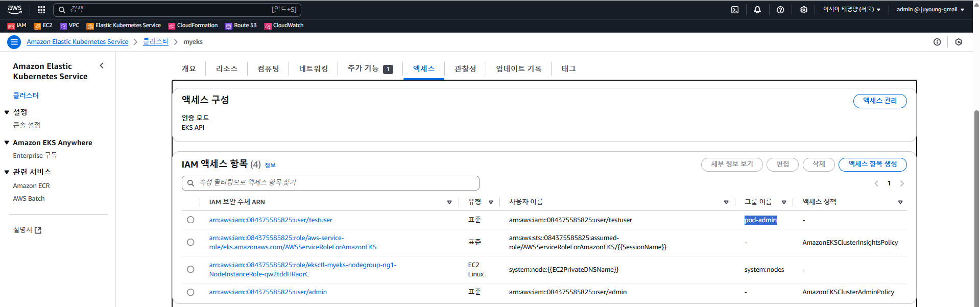Open the CloudWatch favorites shortcut
The width and height of the screenshot is (980, 307).
[284, 26]
